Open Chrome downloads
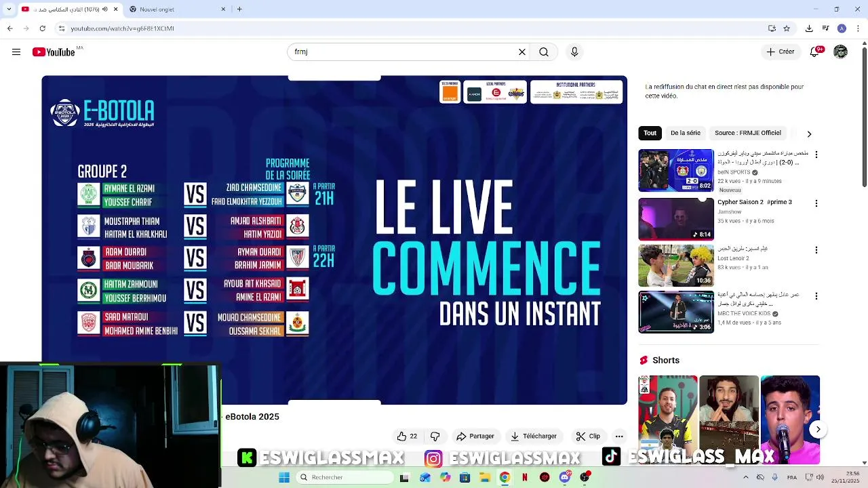The width and height of the screenshot is (868, 488). [809, 28]
